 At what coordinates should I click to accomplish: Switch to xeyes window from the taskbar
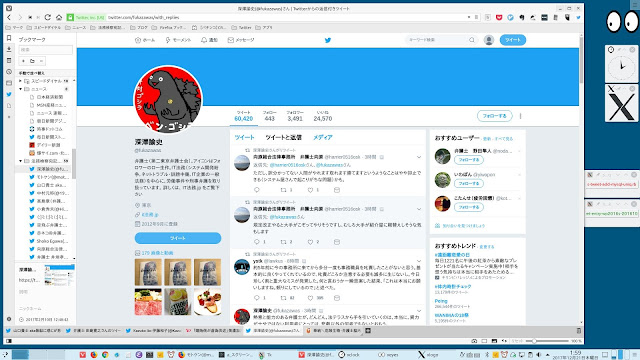[388, 355]
